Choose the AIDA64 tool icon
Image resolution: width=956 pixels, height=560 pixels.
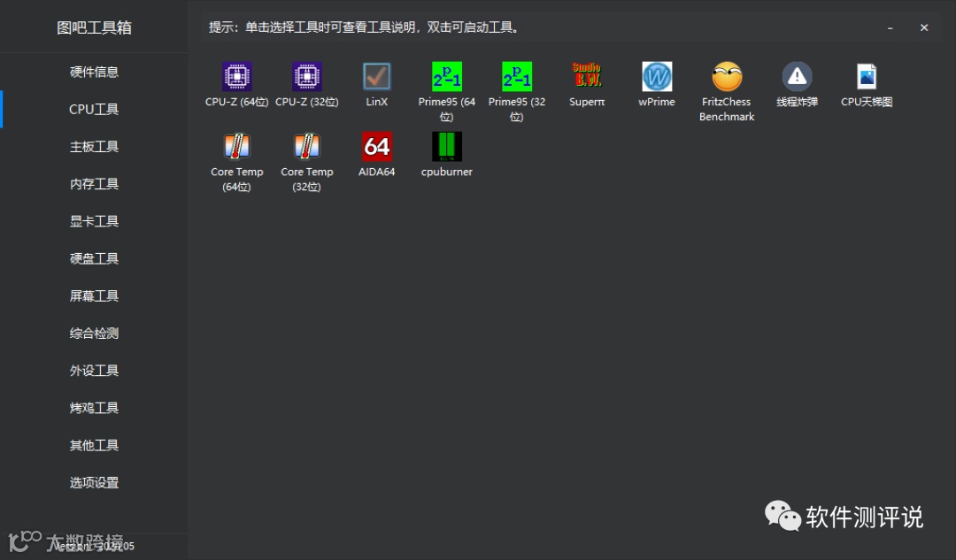point(377,146)
